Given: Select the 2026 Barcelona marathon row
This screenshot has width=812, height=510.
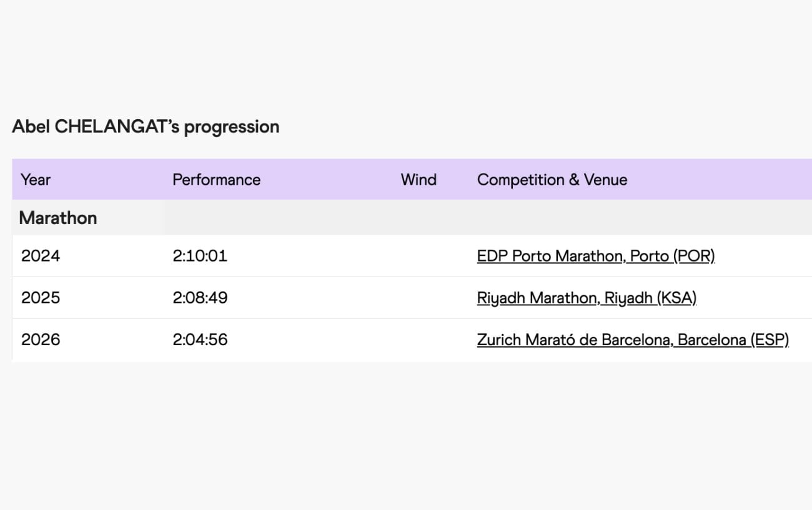Looking at the screenshot, I should 312,340.
